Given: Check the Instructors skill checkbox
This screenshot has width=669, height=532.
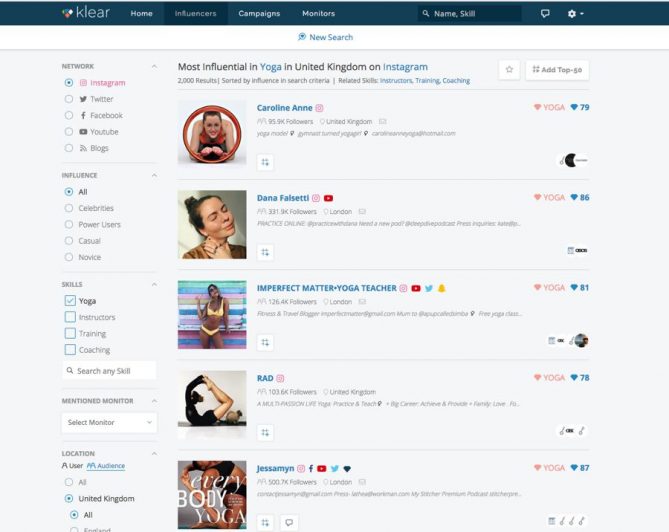Looking at the screenshot, I should 70,317.
